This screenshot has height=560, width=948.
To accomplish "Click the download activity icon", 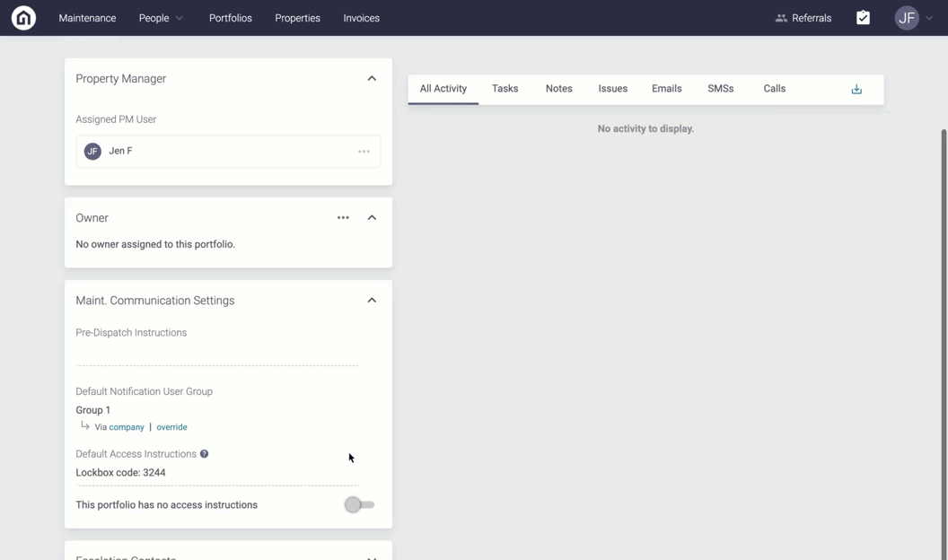I will [x=856, y=89].
